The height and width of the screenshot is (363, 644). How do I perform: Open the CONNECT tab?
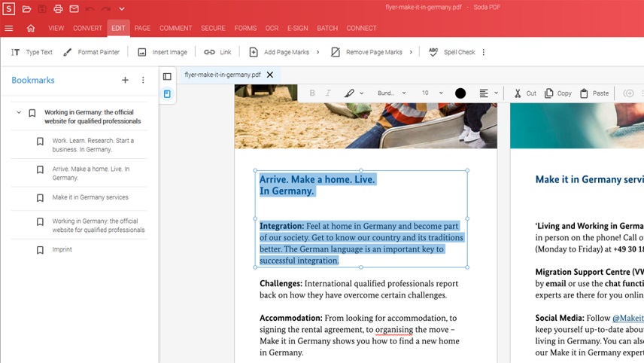click(361, 29)
